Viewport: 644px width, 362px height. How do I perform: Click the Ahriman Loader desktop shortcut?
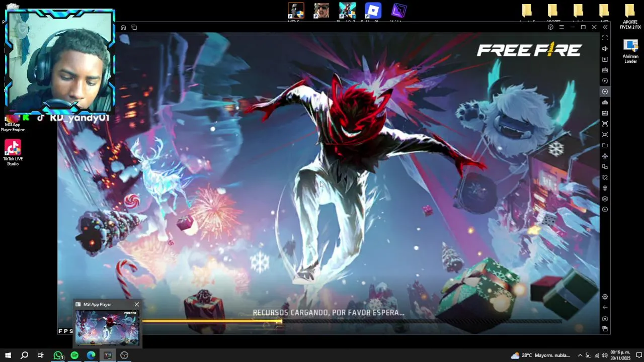[630, 51]
